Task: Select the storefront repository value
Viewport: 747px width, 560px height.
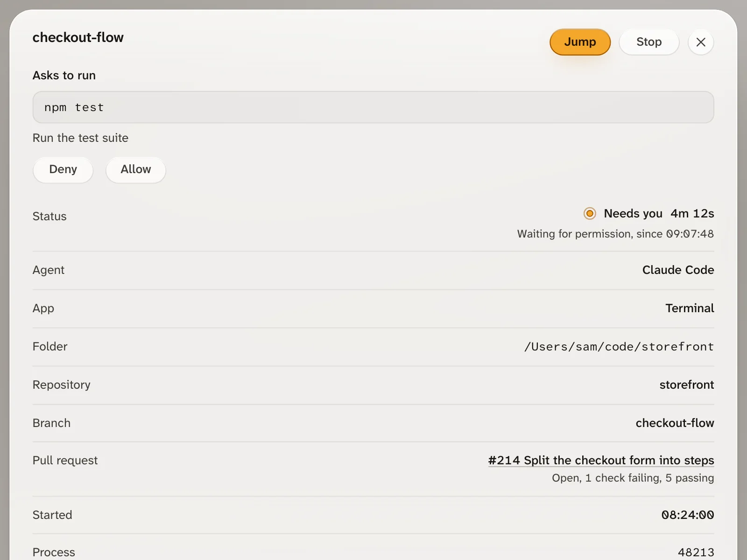Action: (687, 385)
